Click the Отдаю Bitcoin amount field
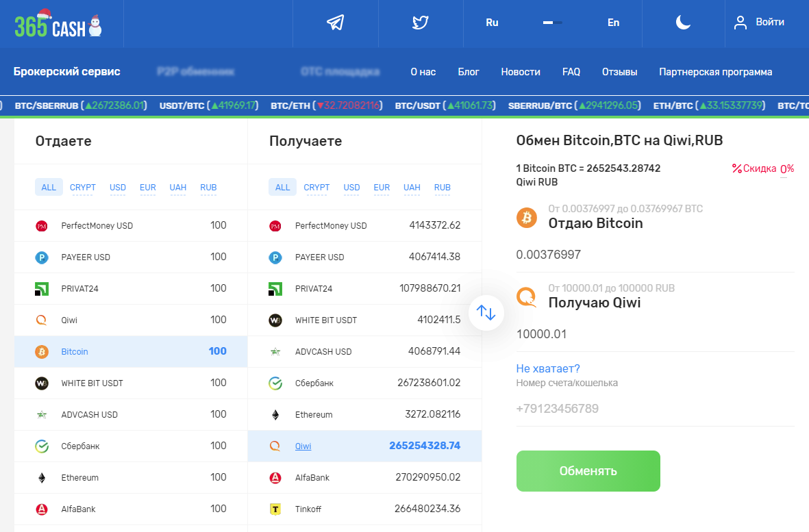The image size is (809, 532). tap(656, 255)
